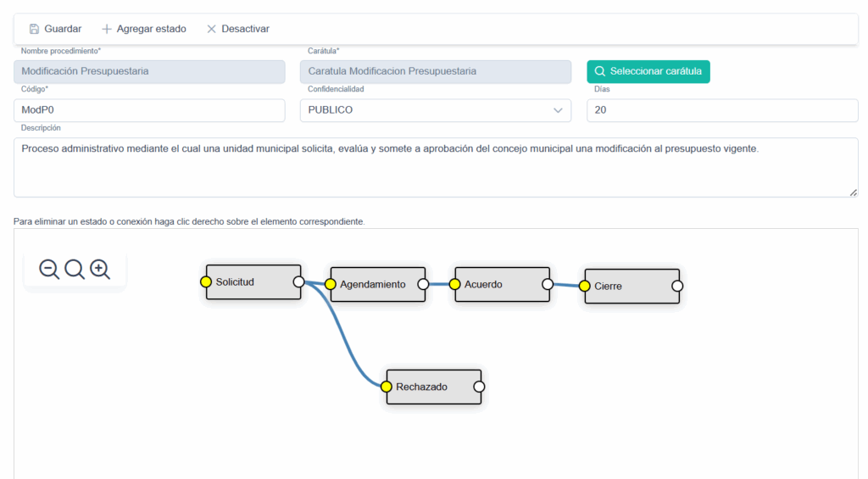The width and height of the screenshot is (868, 479).
Task: Click Desactivar in the toolbar
Action: (237, 29)
